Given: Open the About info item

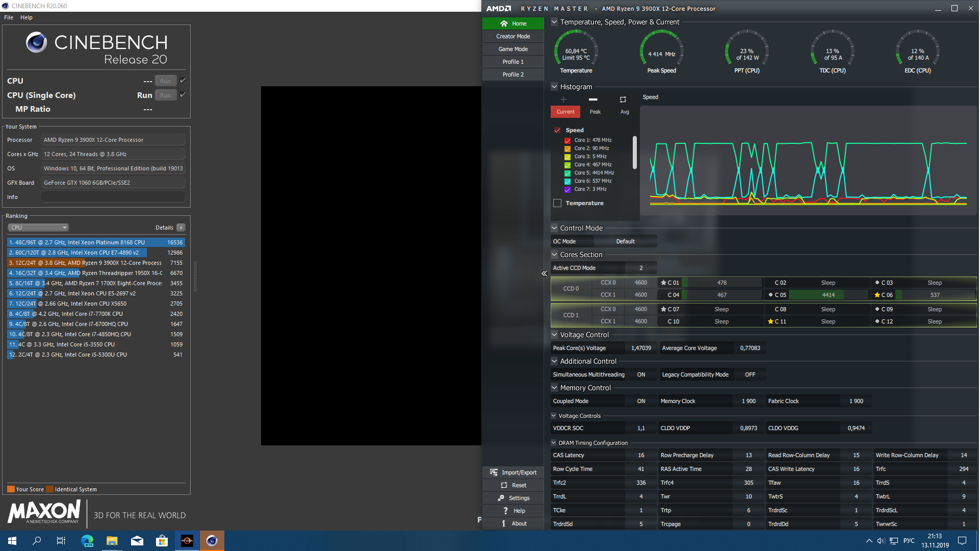Looking at the screenshot, I should [504, 523].
